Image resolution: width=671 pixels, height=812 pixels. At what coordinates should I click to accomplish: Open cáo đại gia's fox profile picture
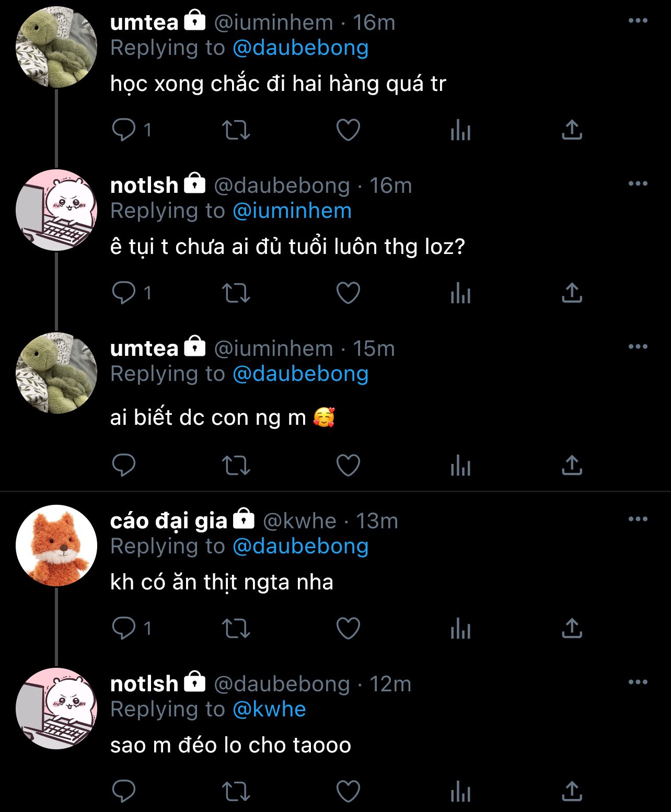(56, 546)
